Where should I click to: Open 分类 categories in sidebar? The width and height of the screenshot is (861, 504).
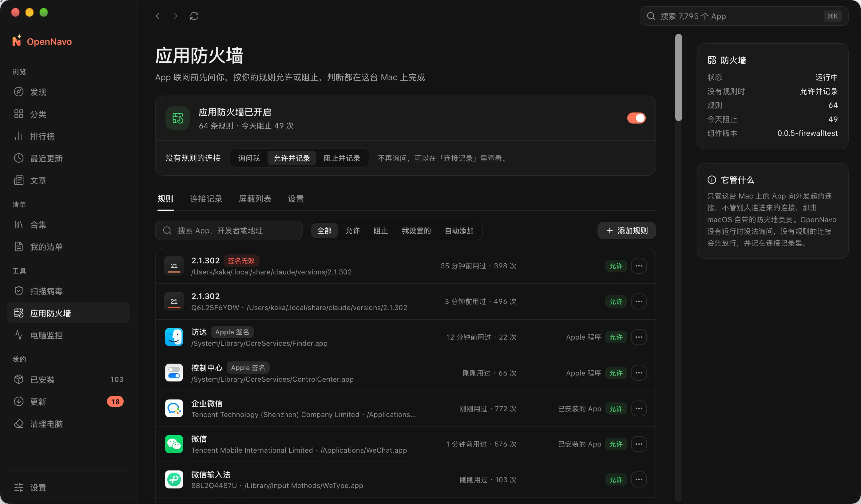[68, 114]
